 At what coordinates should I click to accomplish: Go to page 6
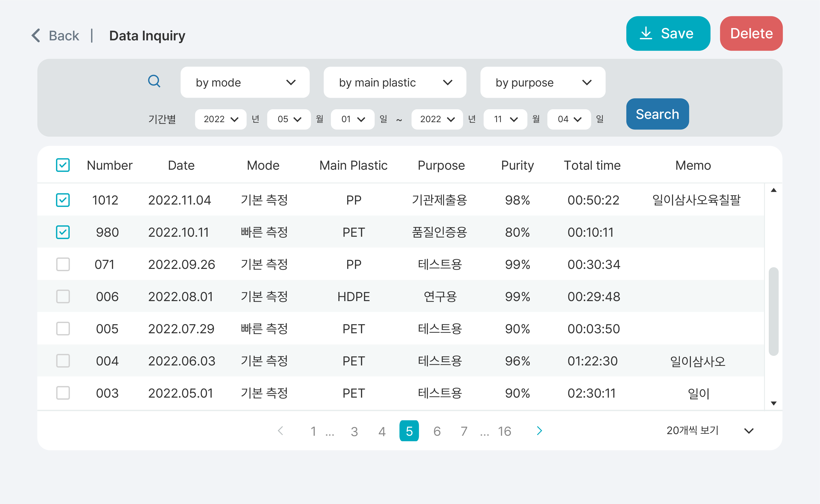437,431
